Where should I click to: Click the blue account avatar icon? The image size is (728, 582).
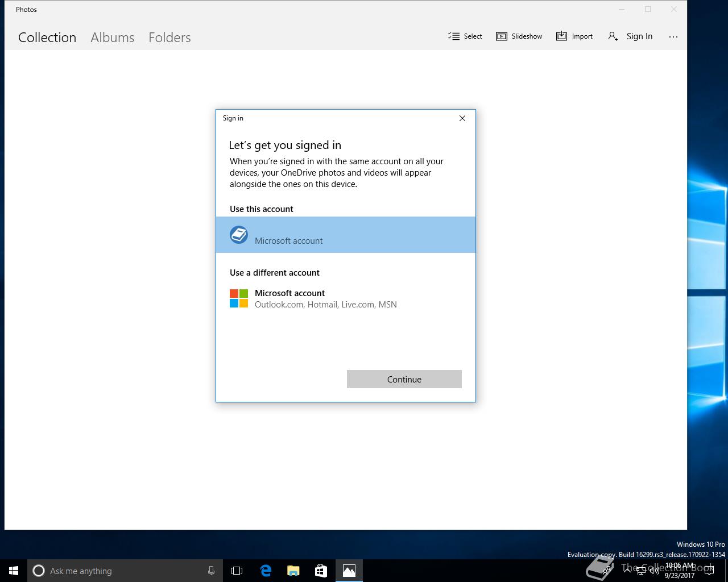click(x=239, y=235)
